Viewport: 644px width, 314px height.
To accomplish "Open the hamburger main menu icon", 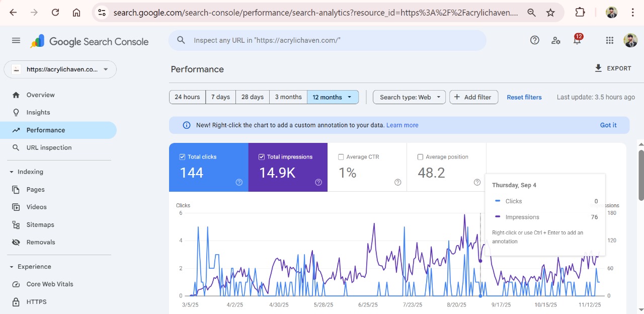I will tap(16, 41).
